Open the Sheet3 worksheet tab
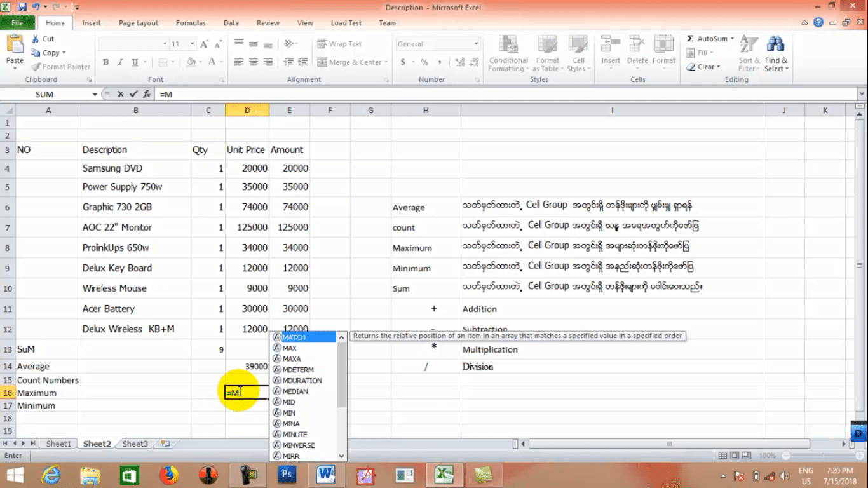868x488 pixels. (135, 444)
